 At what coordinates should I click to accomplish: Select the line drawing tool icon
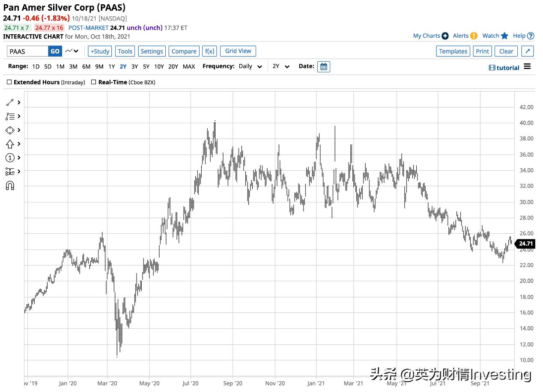pos(10,103)
